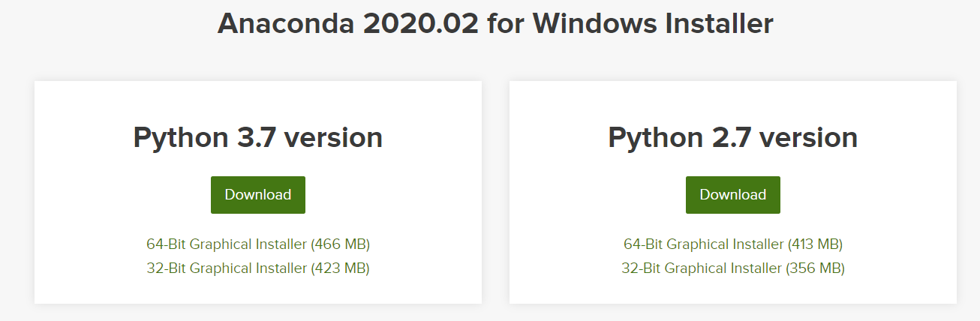Click the (413 MB) file size text
This screenshot has width=980, height=321.
coord(814,244)
